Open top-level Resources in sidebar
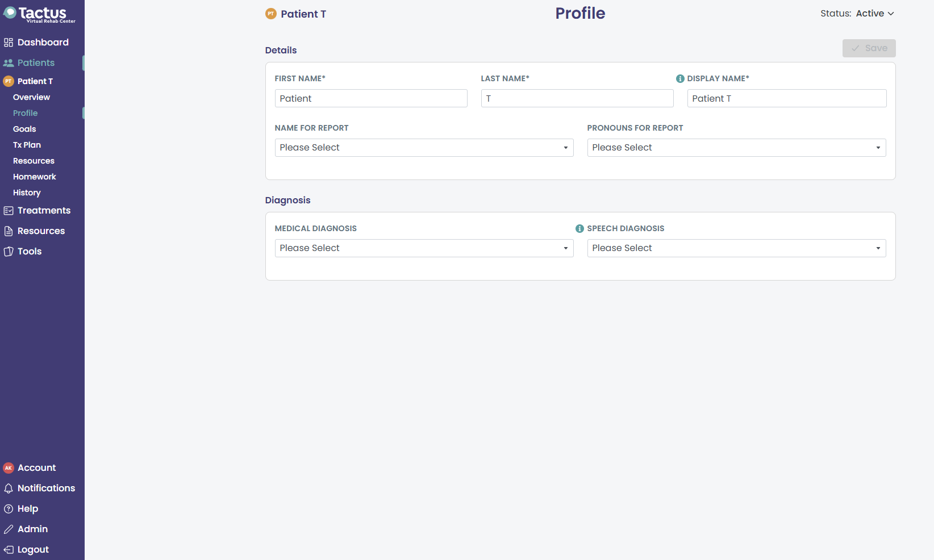 tap(43, 231)
